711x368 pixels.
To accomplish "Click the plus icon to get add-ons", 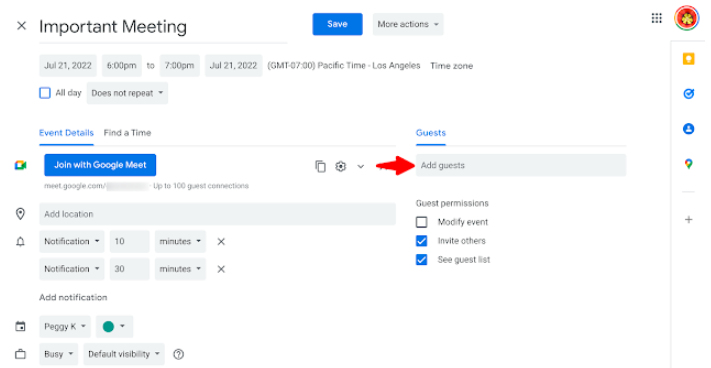I will coord(688,220).
